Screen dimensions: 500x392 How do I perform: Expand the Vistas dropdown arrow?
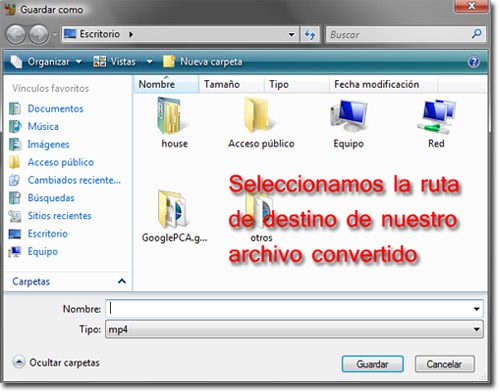(150, 62)
